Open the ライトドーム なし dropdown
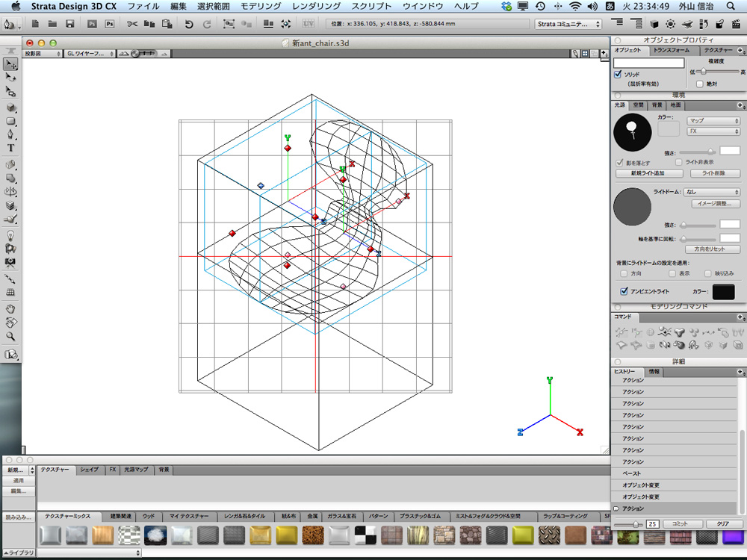 pos(711,192)
